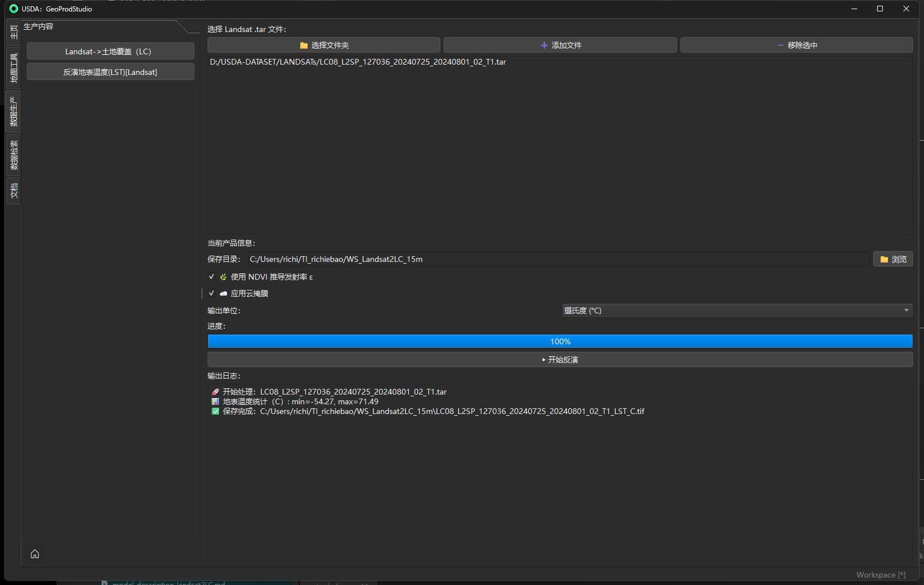This screenshot has width=924, height=585.
Task: Click the folder icon on 选择文件夹
Action: tap(304, 46)
